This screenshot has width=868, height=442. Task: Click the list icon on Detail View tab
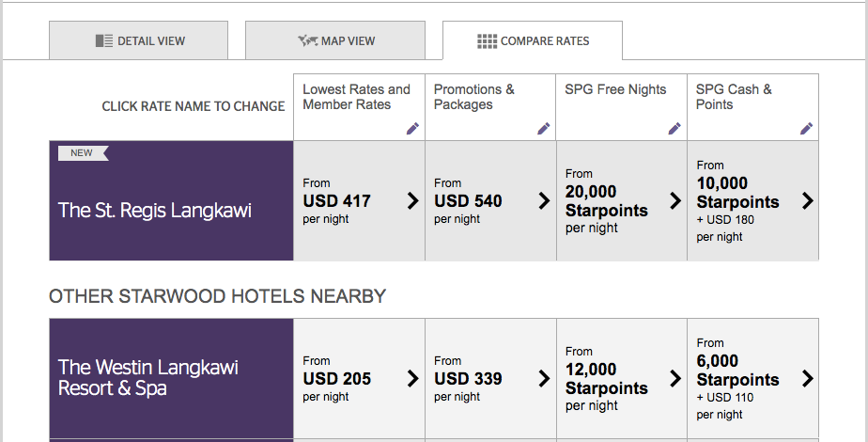[x=104, y=41]
